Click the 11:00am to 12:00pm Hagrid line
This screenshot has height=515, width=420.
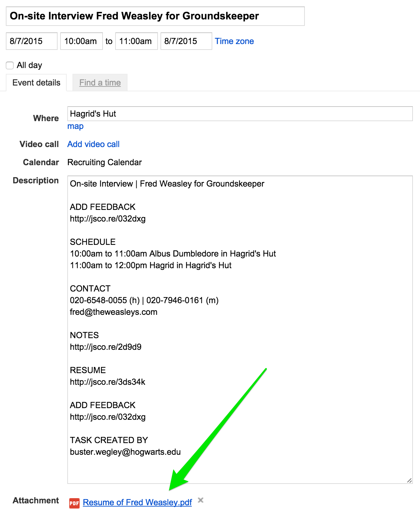[x=151, y=265]
